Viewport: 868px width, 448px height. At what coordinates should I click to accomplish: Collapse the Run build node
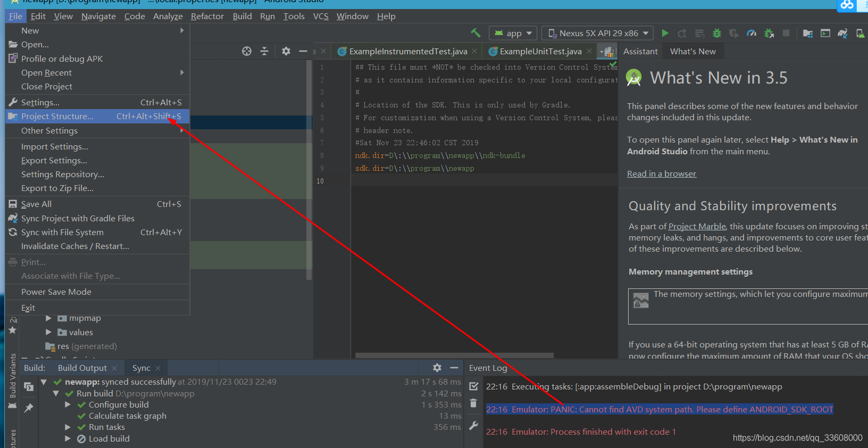tap(56, 393)
